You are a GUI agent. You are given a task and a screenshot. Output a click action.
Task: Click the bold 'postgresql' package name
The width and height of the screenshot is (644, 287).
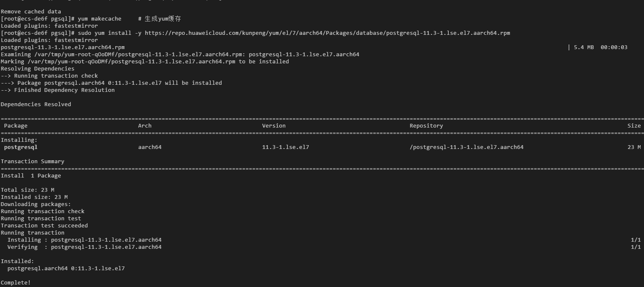[x=21, y=147]
